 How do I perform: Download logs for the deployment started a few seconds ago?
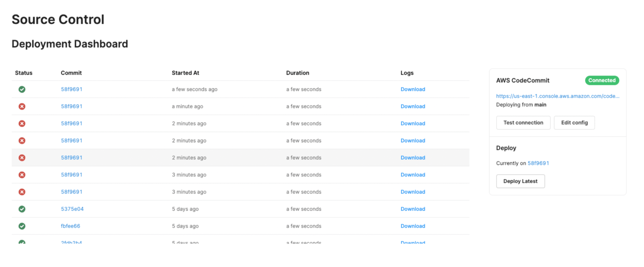click(413, 89)
